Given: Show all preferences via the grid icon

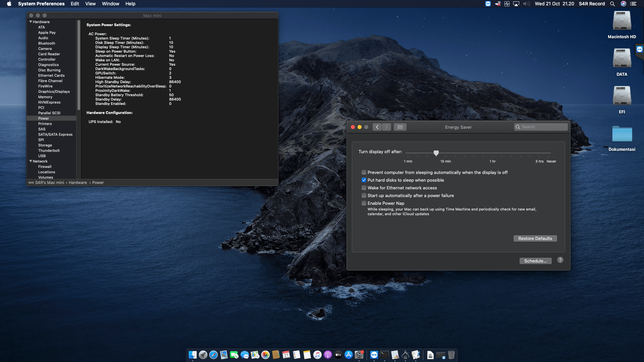Looking at the screenshot, I should click(x=400, y=127).
